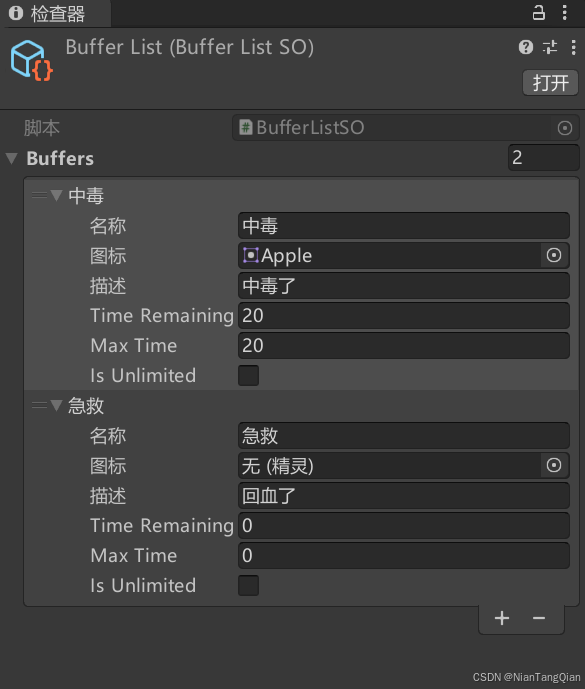Toggle the inspector lock icon
The image size is (585, 689).
pos(538,13)
